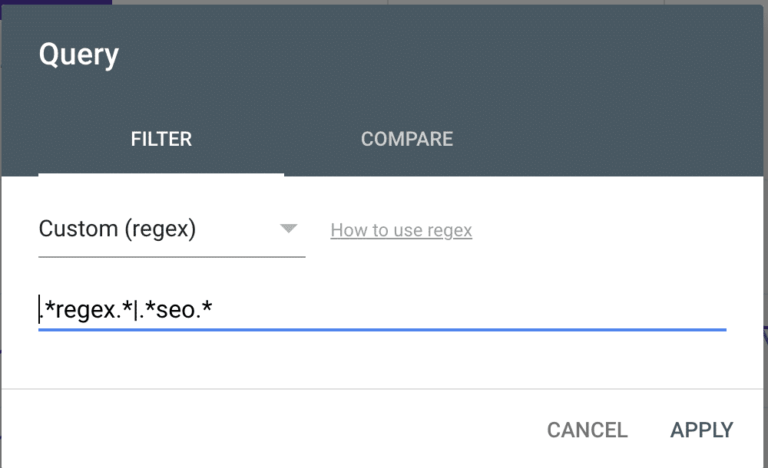The image size is (768, 468).
Task: Open the How to use regex link
Action: click(x=401, y=230)
